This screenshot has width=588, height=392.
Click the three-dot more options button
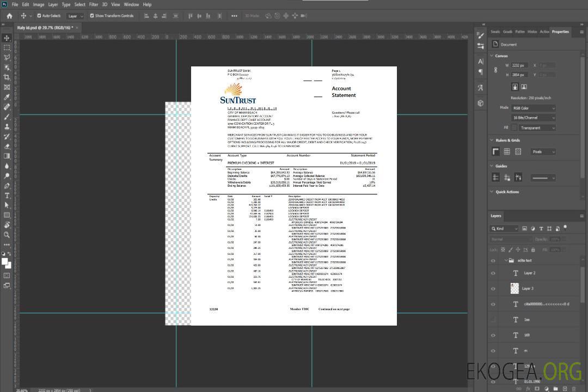tap(234, 16)
